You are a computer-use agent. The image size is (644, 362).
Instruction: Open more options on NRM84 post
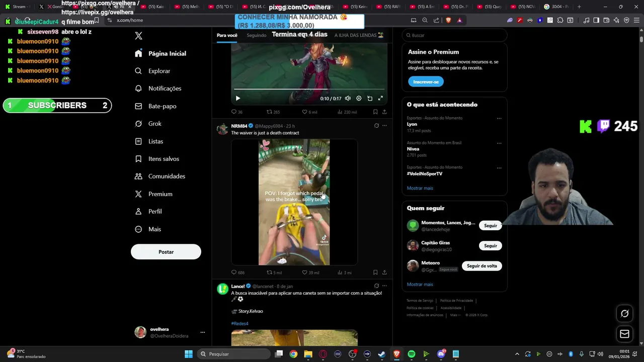384,126
